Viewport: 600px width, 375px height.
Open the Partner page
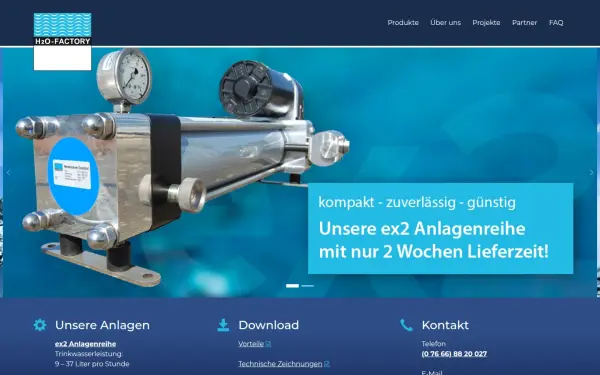[524, 23]
